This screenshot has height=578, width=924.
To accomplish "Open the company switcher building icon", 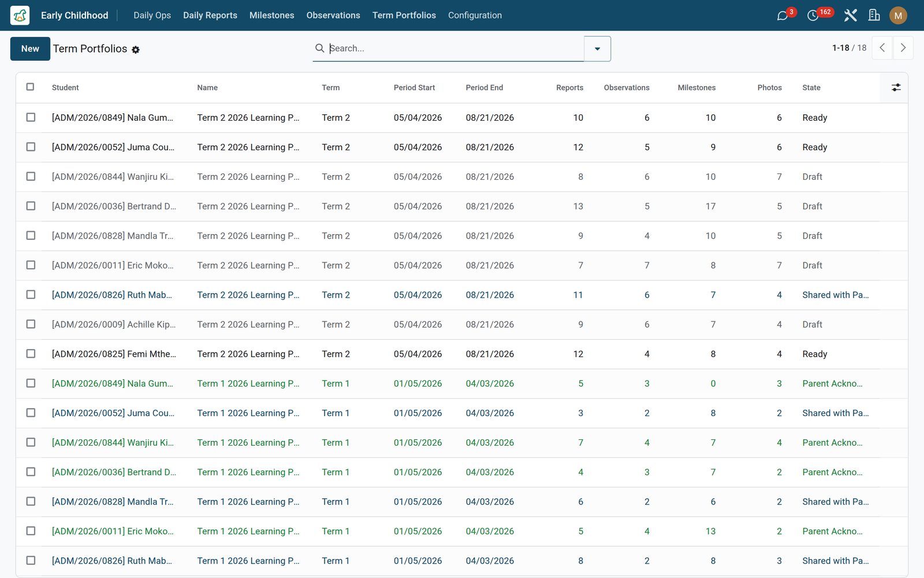I will coord(874,16).
